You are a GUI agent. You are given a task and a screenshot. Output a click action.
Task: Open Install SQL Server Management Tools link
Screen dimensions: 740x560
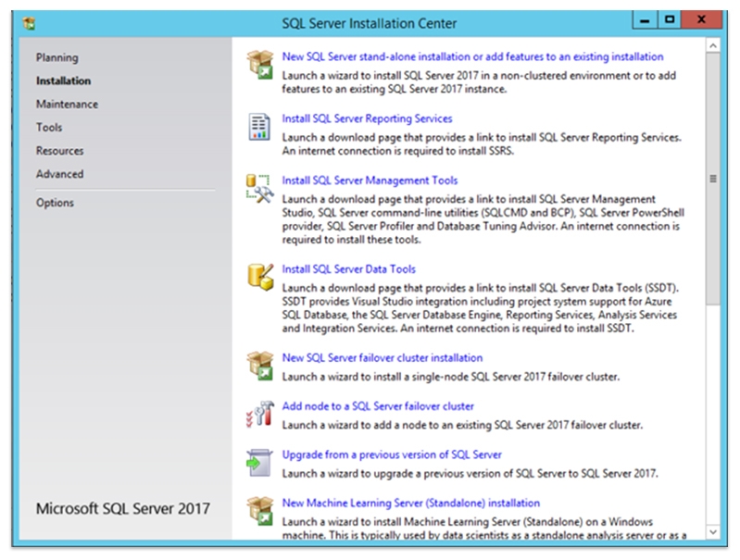[x=370, y=180]
